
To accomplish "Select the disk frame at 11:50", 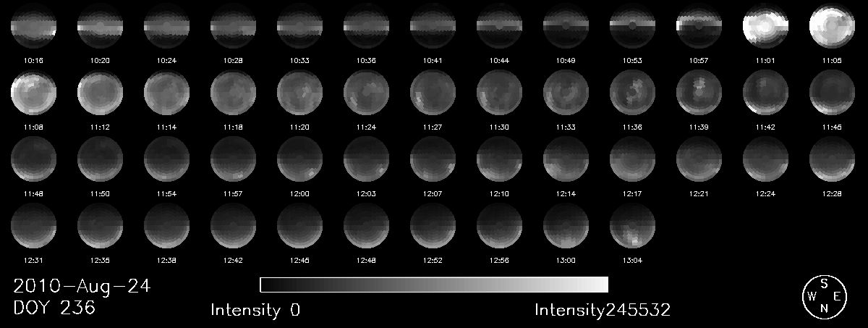I will [x=101, y=160].
